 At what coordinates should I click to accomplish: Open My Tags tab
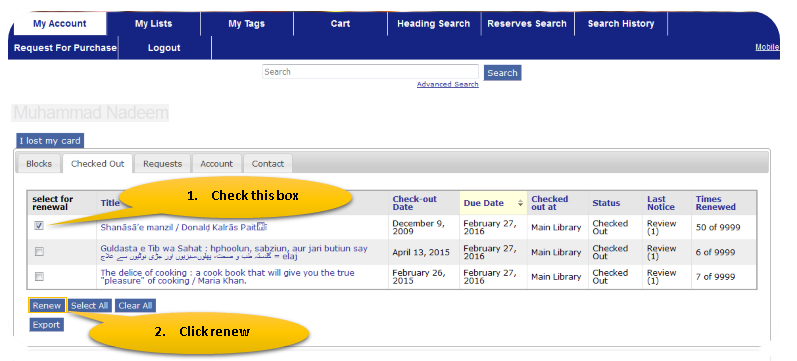pos(247,23)
